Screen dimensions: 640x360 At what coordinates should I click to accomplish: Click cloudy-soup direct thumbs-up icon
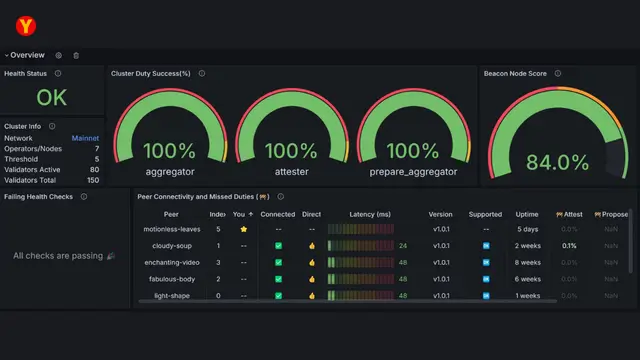click(x=312, y=246)
